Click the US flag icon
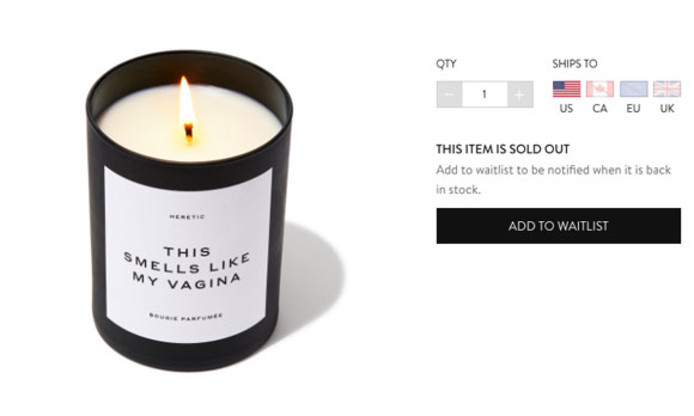Screen dimensions: 694x416 click(567, 89)
